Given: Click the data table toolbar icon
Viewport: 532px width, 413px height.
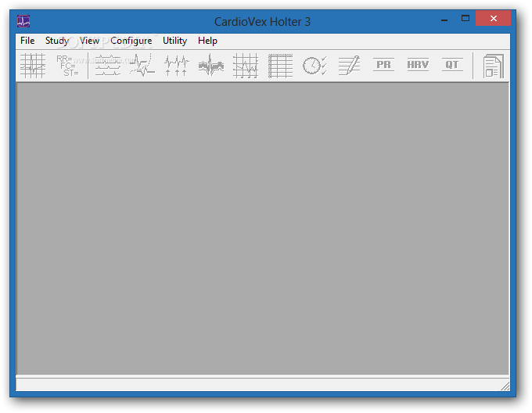Looking at the screenshot, I should coord(280,66).
